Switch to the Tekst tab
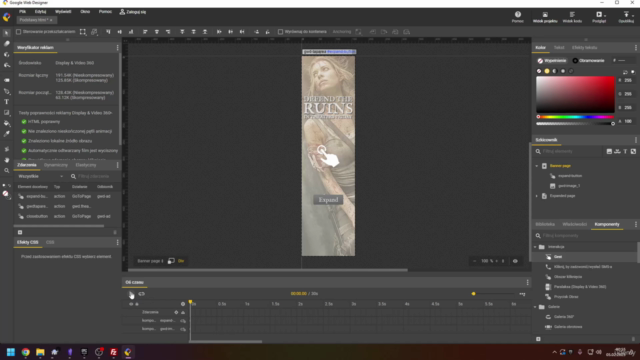 [x=559, y=48]
